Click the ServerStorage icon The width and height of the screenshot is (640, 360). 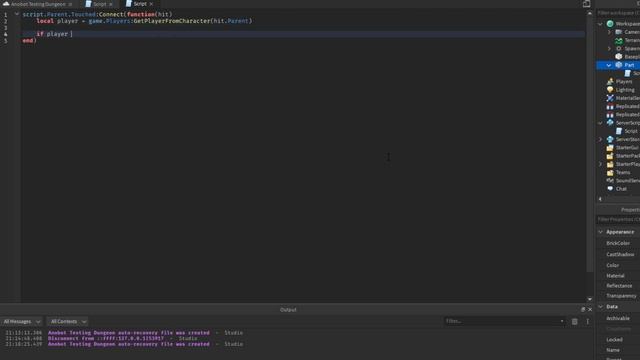[x=610, y=139]
